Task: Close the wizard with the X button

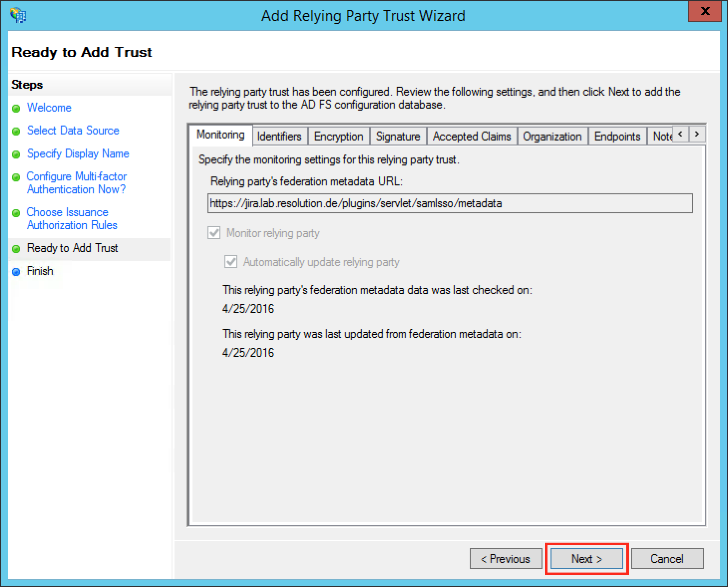Action: [705, 11]
